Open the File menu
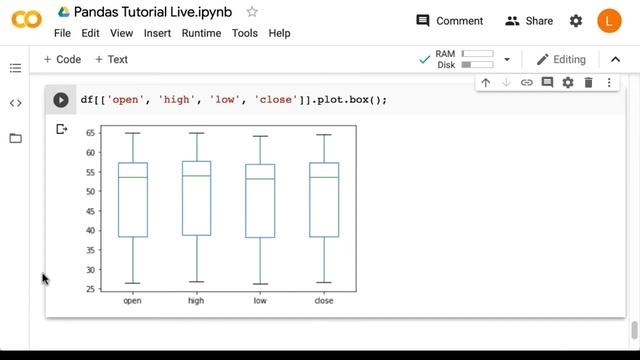This screenshot has height=360, width=640. 62,33
